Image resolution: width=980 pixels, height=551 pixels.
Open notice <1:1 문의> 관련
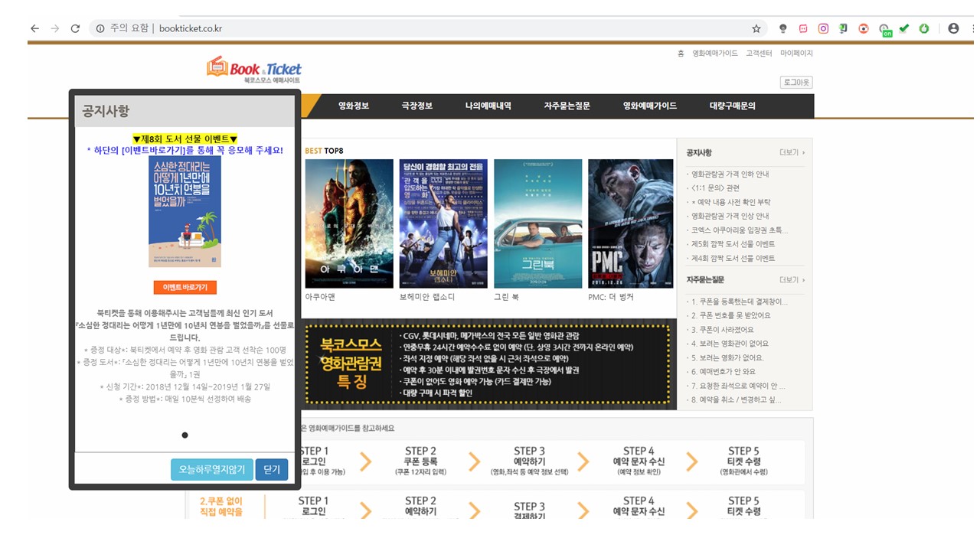(715, 187)
